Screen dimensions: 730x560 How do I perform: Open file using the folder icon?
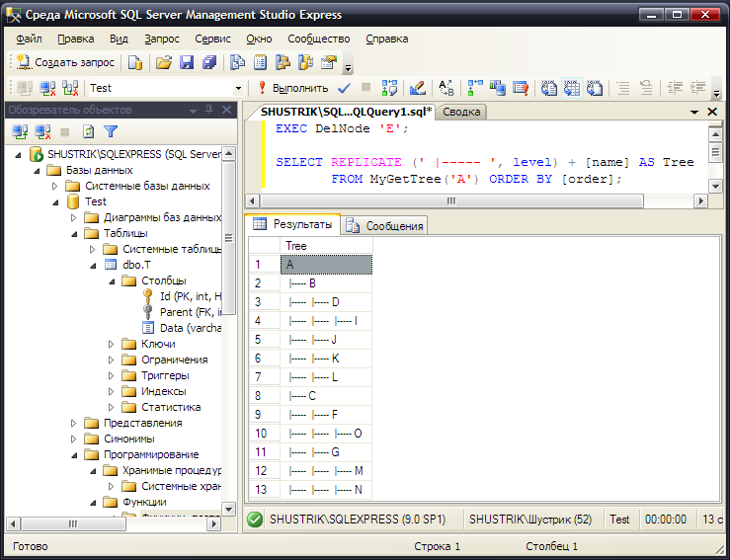(163, 62)
